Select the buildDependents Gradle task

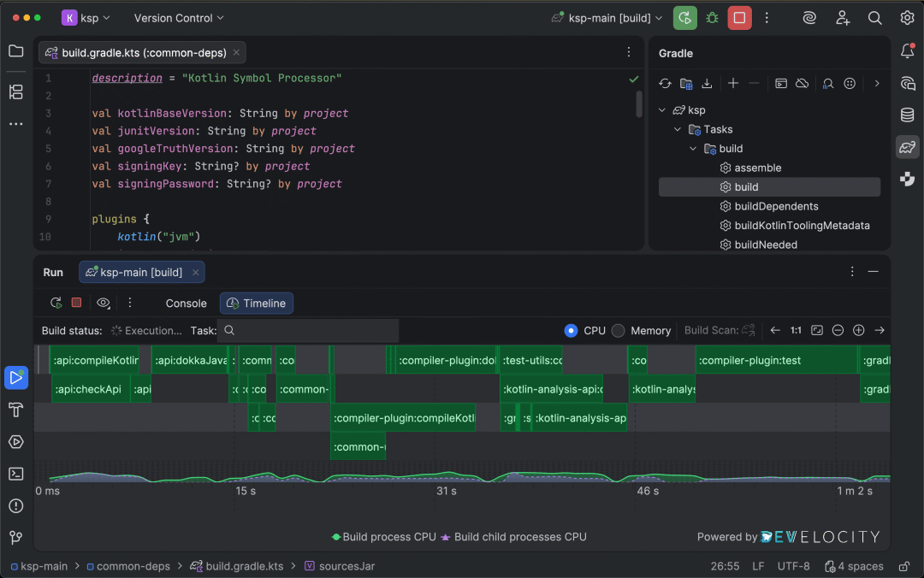pos(776,206)
